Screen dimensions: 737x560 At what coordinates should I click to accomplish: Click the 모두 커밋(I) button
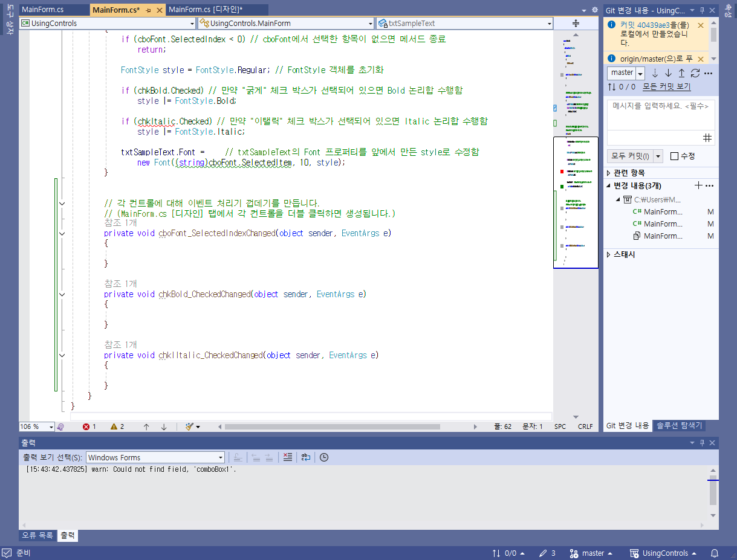click(x=630, y=156)
